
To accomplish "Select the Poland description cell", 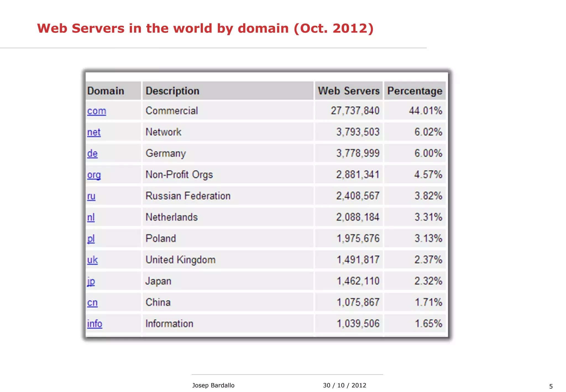I will [228, 238].
